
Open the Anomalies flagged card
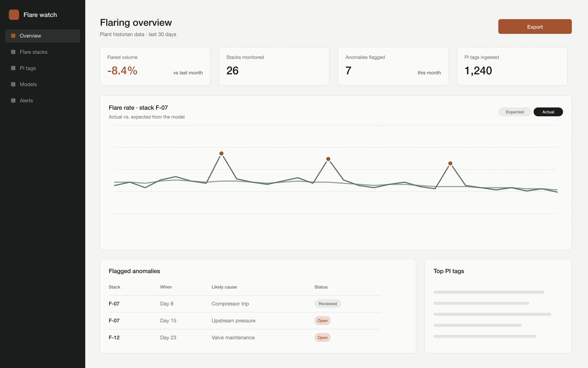click(x=393, y=66)
